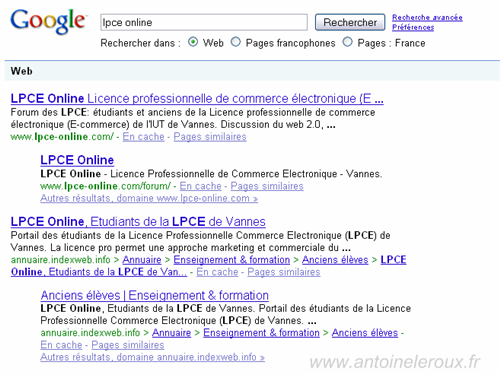Click 'Autres résultats, domaine www.lpce-online.com'

(x=149, y=198)
